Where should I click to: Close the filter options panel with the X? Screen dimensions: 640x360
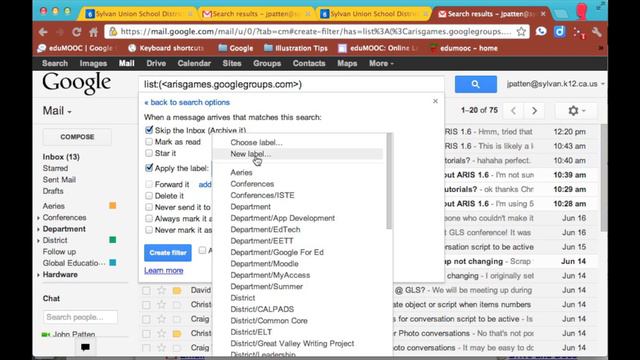click(x=435, y=101)
